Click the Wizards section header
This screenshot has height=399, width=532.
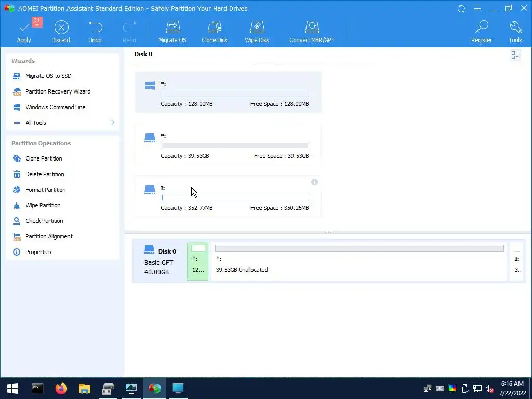(x=23, y=61)
